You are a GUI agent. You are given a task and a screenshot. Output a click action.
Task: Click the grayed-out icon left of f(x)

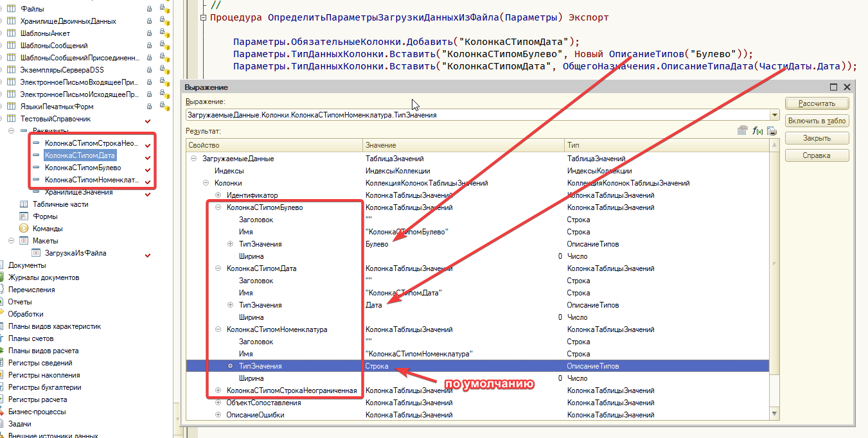pos(743,130)
